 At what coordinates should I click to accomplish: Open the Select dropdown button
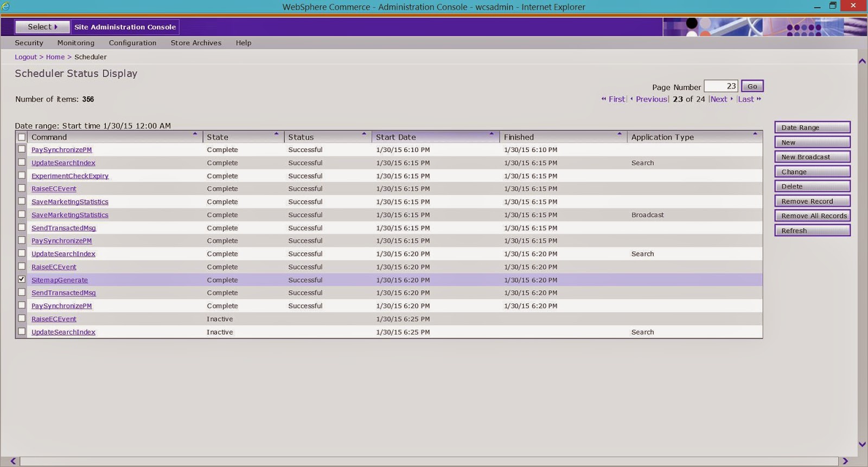pos(42,27)
